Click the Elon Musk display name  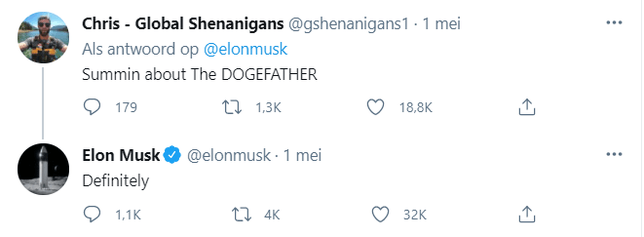coord(121,155)
